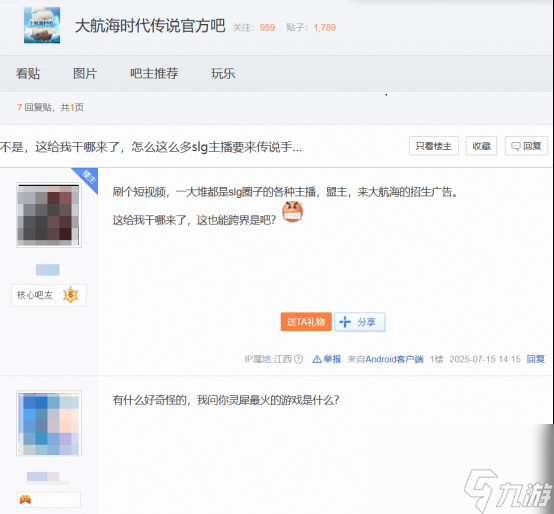Viewport: 554px width, 514px height.
Task: Click the 1楼 floor label
Action: pos(437,359)
